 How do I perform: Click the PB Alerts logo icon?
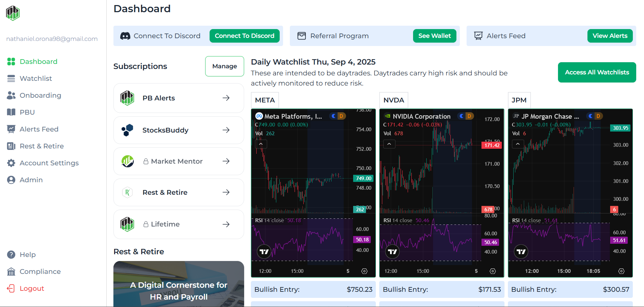[x=127, y=98]
